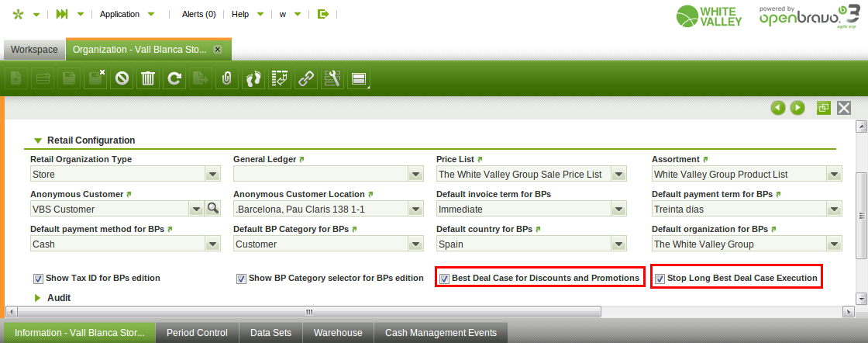868x343 pixels.
Task: Click the Delete record trash icon
Action: 148,78
